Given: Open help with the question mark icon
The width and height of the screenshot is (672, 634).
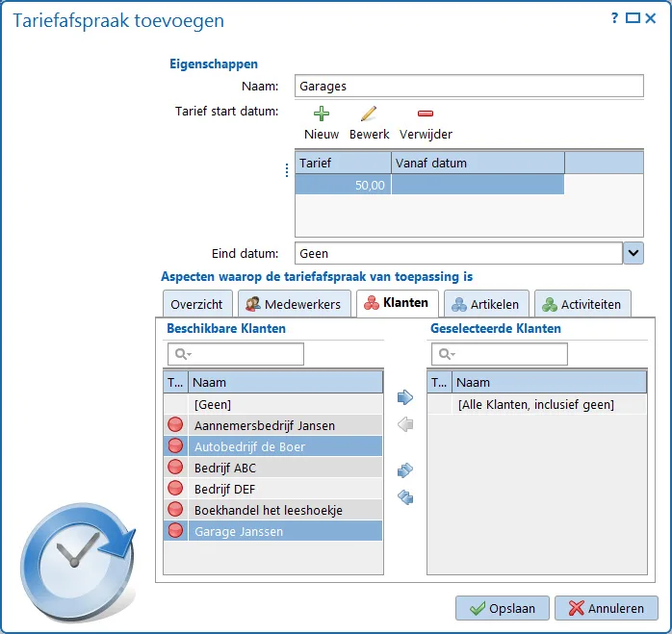Looking at the screenshot, I should [614, 18].
